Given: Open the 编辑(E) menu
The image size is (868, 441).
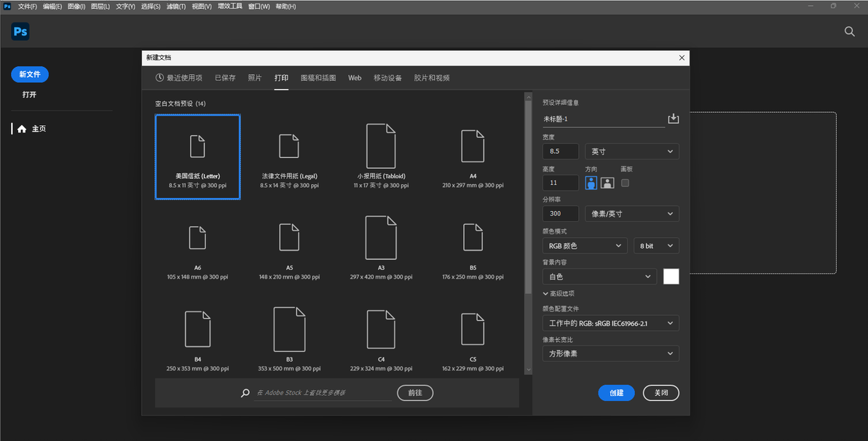Looking at the screenshot, I should [x=52, y=7].
